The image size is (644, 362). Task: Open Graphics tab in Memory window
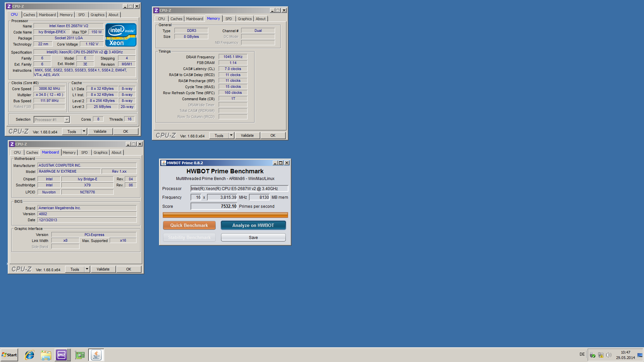[245, 19]
